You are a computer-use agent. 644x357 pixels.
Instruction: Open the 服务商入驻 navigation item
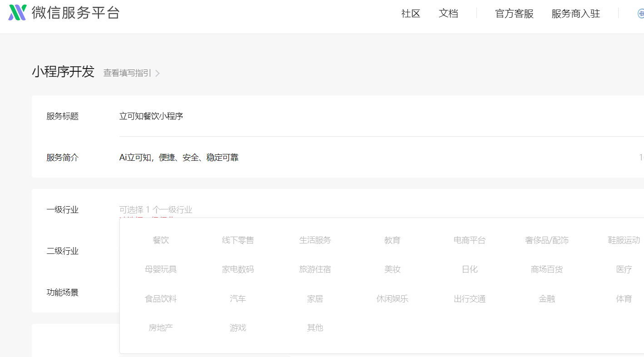[x=576, y=14]
